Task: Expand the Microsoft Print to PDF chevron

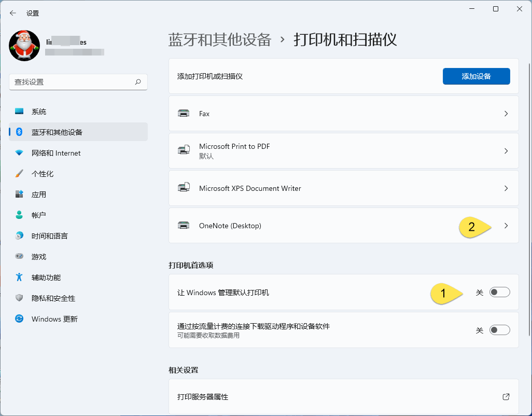Action: click(x=506, y=150)
